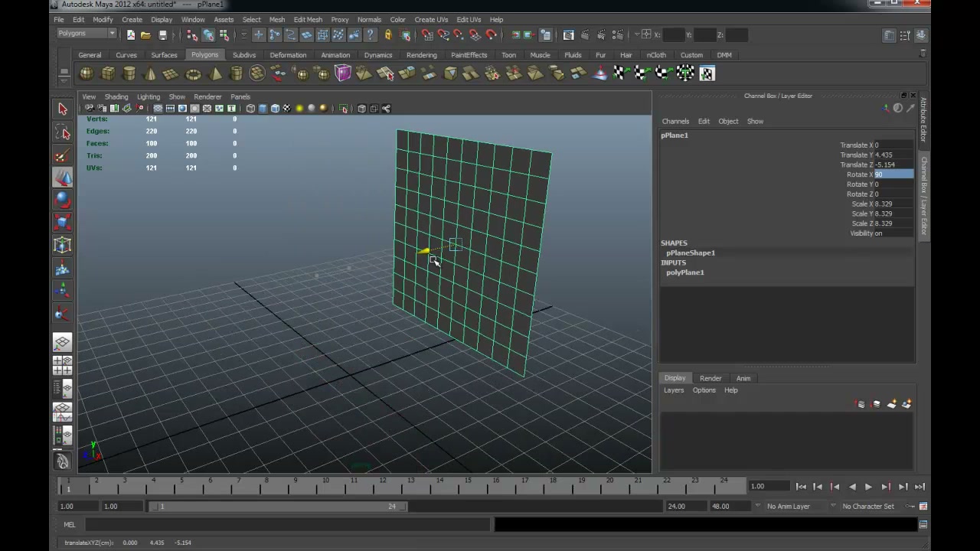The width and height of the screenshot is (980, 551).
Task: Create a polygon sphere from the shelf
Action: tap(87, 73)
